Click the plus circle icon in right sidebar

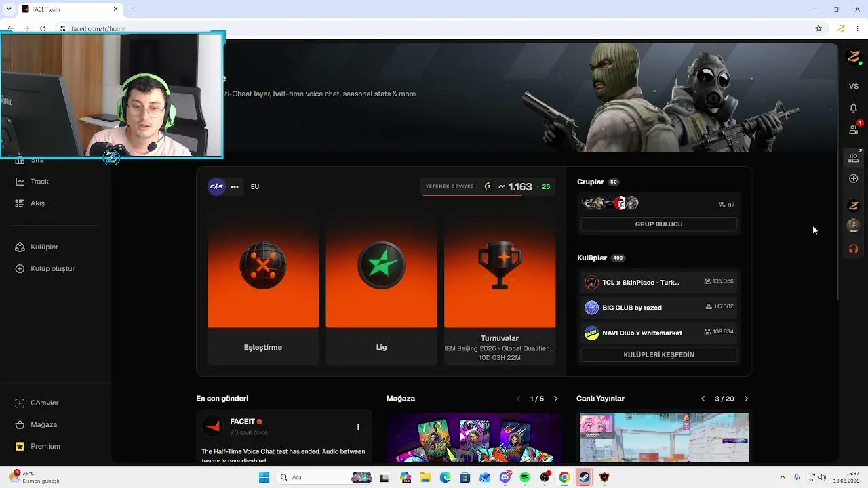pos(854,179)
